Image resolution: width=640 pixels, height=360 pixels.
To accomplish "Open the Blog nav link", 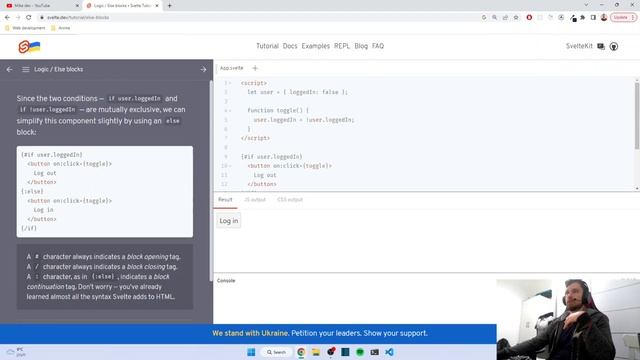I will click(x=361, y=46).
